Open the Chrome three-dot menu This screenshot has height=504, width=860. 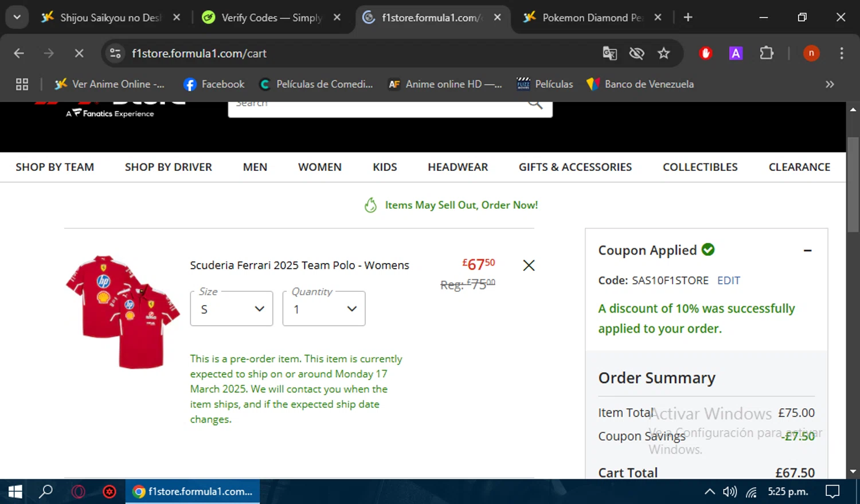[x=842, y=53]
